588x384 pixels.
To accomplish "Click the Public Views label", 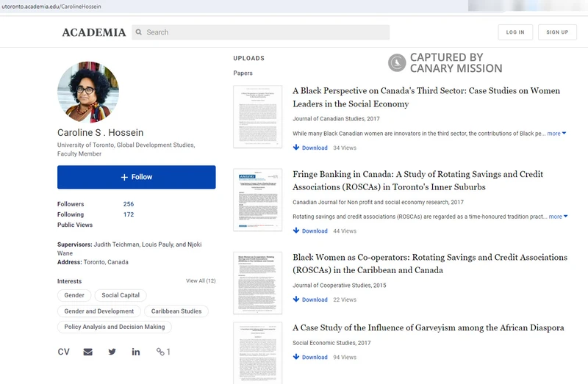I will coord(75,225).
